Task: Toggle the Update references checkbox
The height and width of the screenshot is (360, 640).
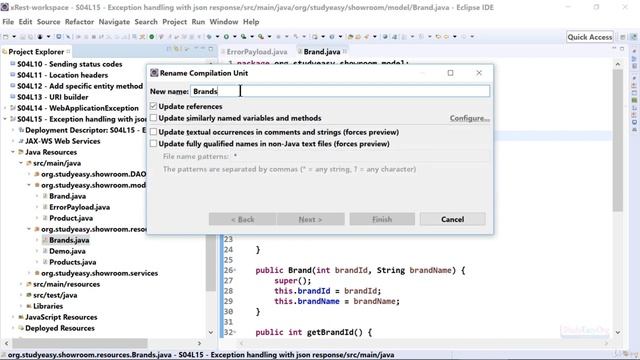Action: pos(153,106)
